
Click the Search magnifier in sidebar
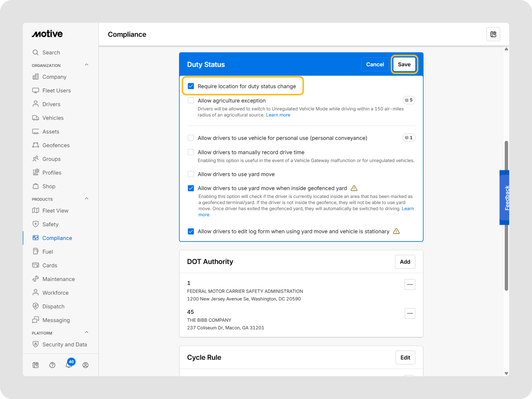(36, 52)
